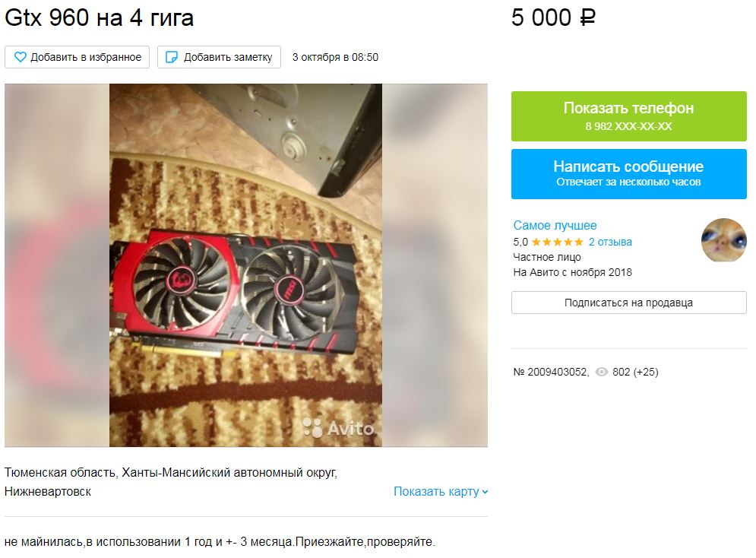Viewport: 756px width, 558px height.
Task: Subscribe with Подписаться на продавца button
Action: point(628,303)
